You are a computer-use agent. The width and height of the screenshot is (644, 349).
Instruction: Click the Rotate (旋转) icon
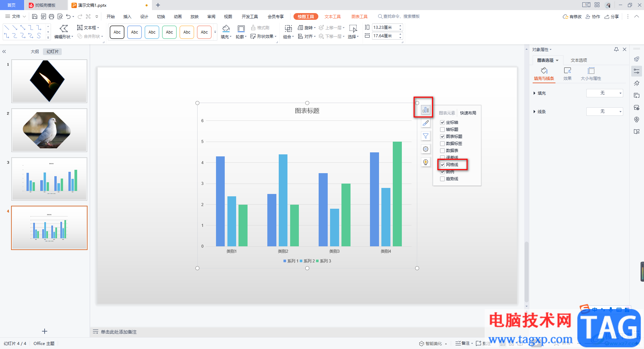(x=301, y=28)
